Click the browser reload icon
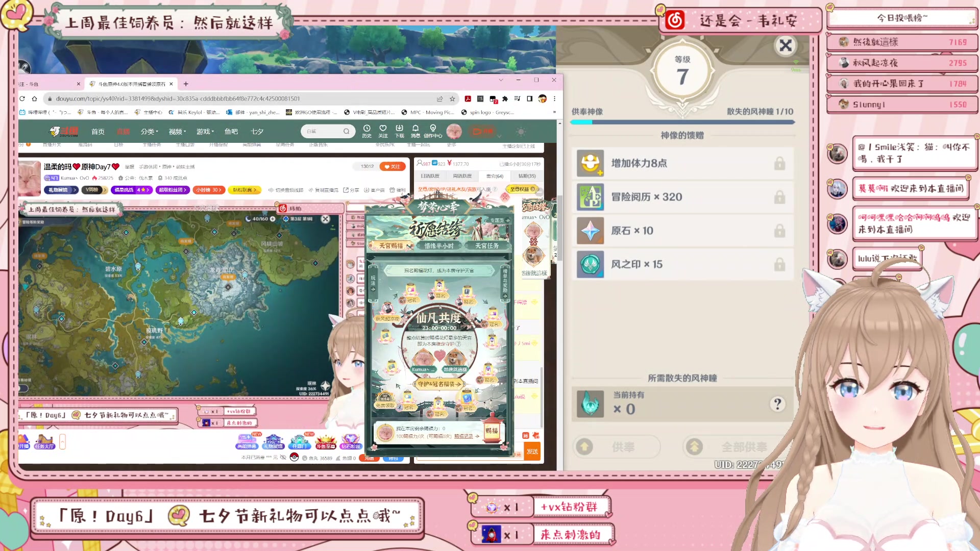The width and height of the screenshot is (980, 551). (22, 98)
